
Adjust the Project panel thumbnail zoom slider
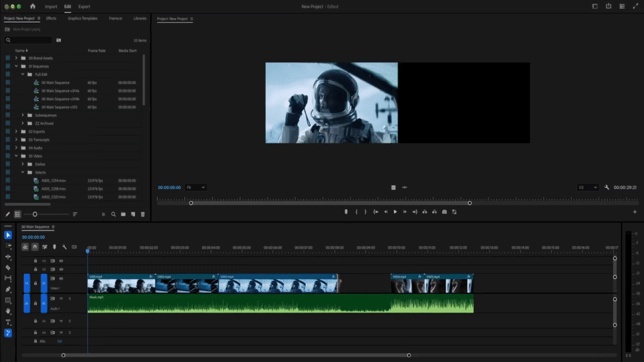(x=35, y=214)
